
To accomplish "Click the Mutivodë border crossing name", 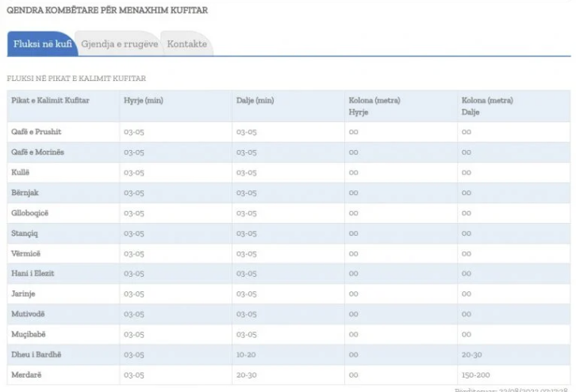I will (x=29, y=314).
